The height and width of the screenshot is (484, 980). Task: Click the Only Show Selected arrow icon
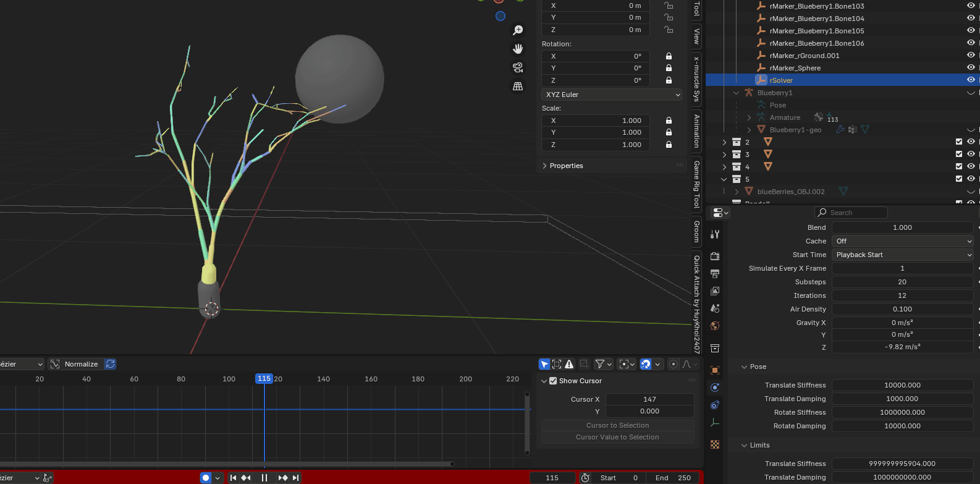[x=544, y=364]
